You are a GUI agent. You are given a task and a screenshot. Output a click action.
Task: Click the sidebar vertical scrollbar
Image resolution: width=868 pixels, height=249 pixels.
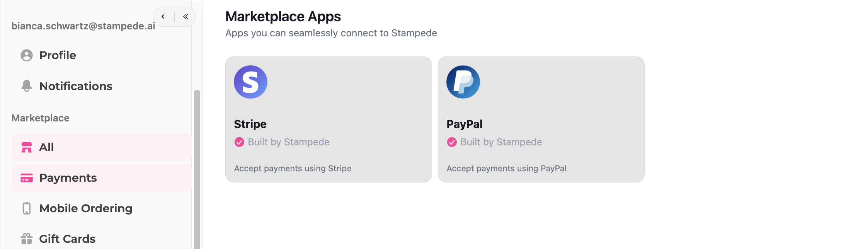pos(197,169)
